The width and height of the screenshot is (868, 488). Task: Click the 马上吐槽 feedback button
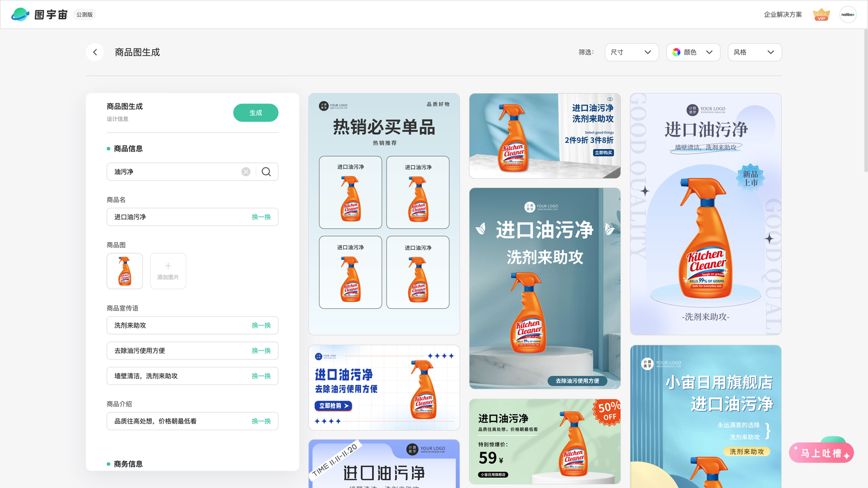pos(821,453)
